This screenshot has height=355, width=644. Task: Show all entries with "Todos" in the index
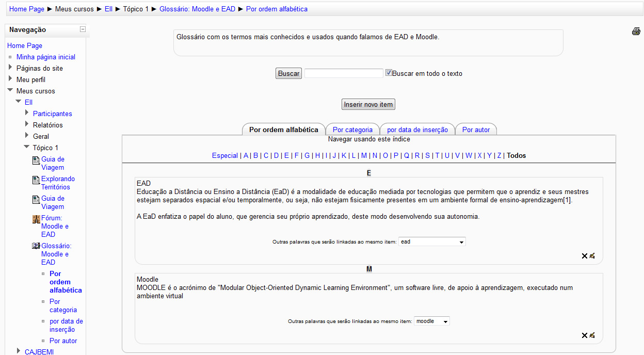pos(517,155)
